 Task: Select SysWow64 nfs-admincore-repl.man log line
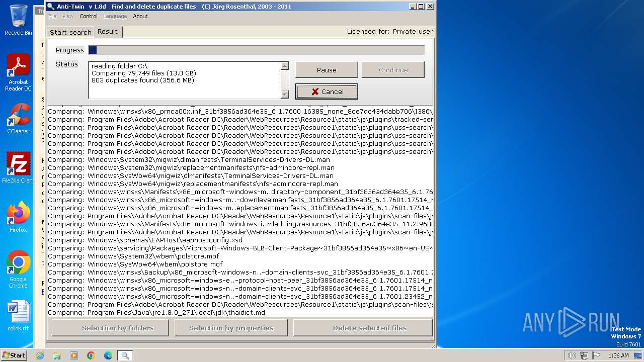(x=193, y=184)
